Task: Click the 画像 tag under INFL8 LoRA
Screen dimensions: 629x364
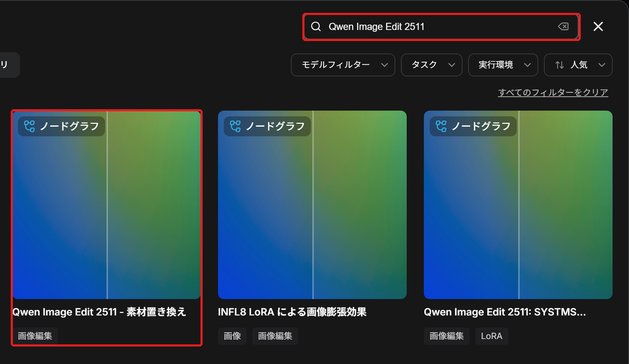Action: click(x=232, y=336)
